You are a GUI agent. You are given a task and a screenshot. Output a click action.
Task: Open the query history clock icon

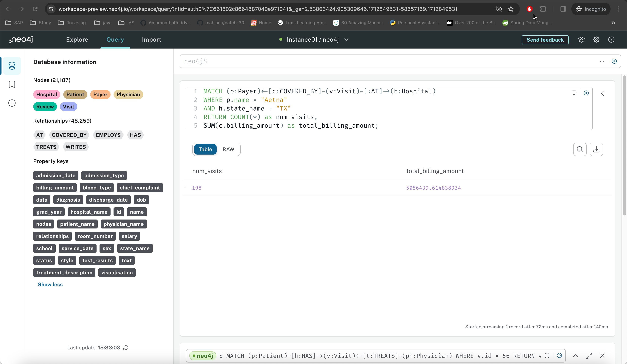point(12,103)
